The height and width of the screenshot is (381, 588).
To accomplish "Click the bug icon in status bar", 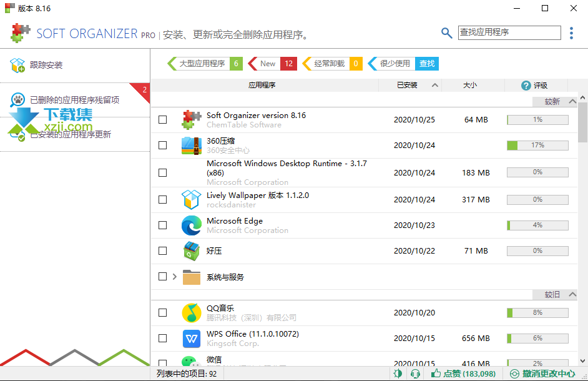I will point(398,374).
